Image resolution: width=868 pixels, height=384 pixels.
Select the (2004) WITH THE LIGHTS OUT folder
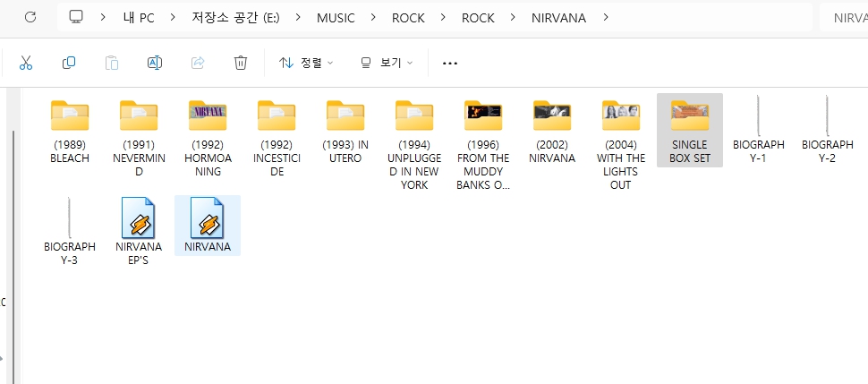620,145
